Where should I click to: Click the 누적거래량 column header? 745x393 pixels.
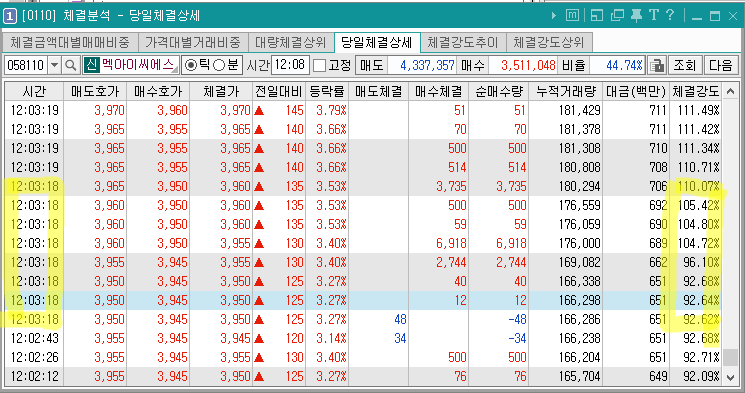[x=566, y=91]
